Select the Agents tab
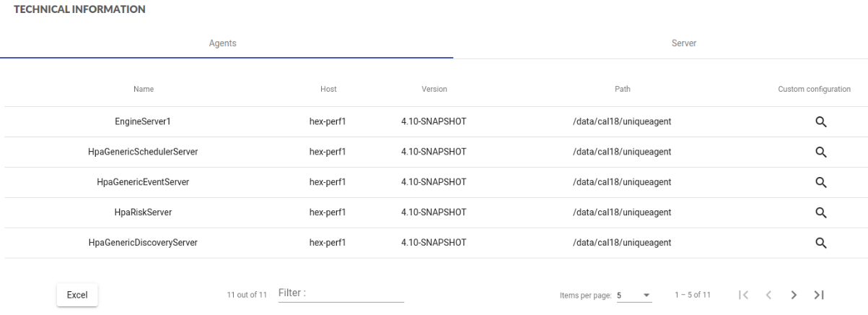 tap(227, 44)
